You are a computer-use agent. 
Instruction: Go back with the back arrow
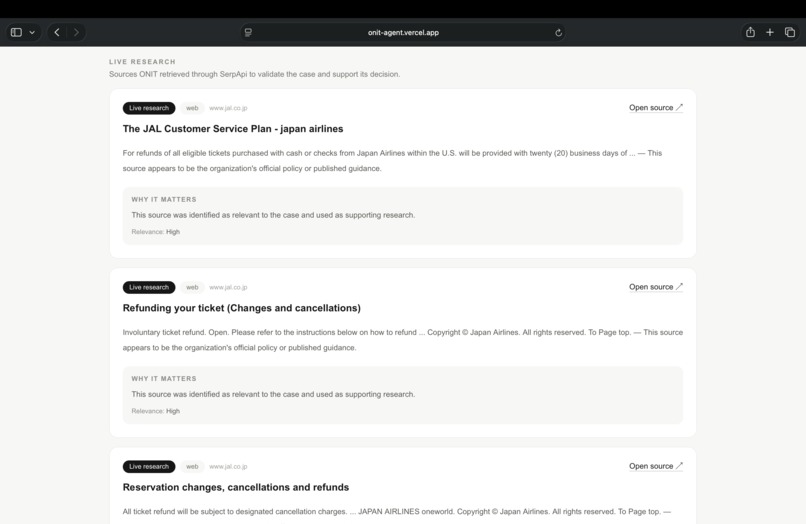click(x=57, y=32)
